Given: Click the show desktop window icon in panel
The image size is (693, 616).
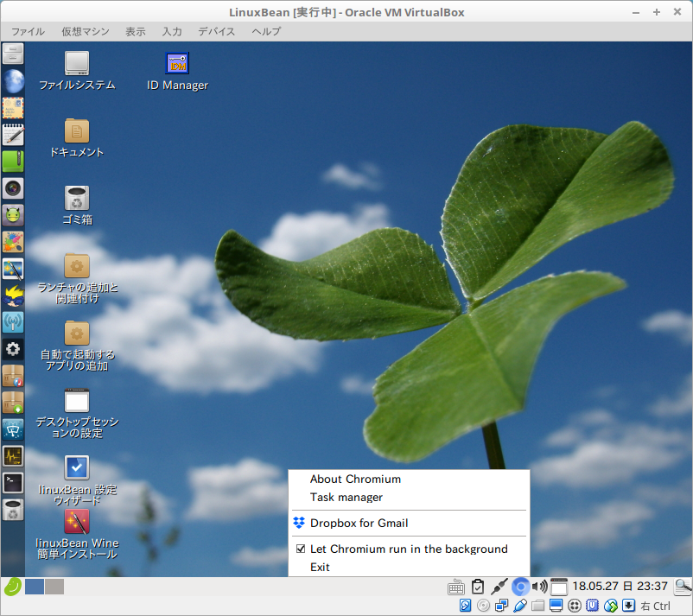Looking at the screenshot, I should [559, 587].
